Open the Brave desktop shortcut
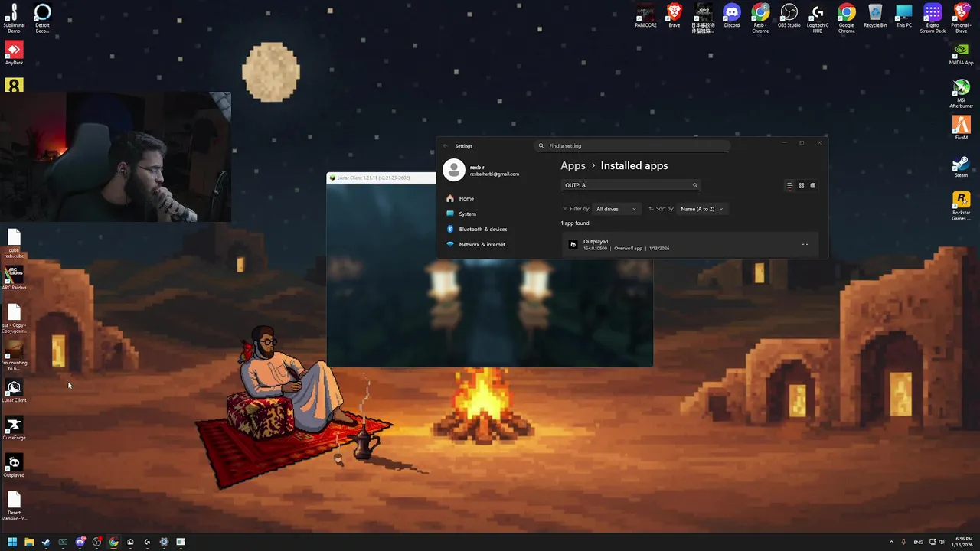Screen dimensions: 980x551 674,15
